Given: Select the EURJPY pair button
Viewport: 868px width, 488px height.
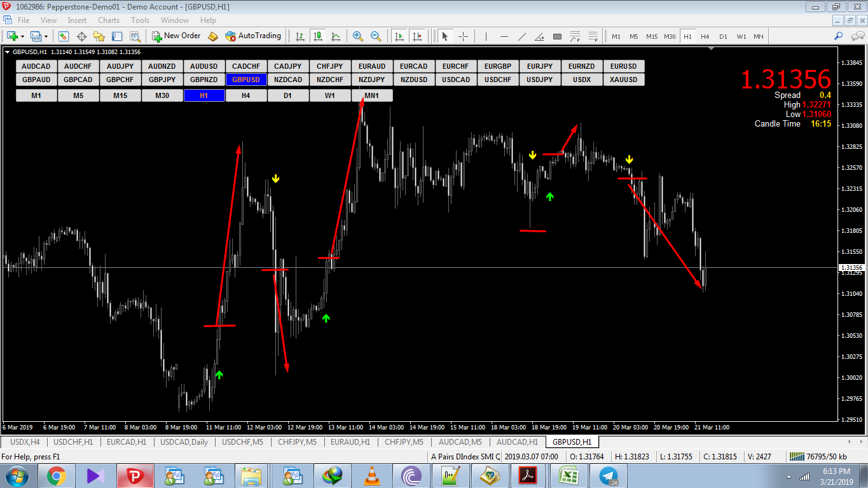Looking at the screenshot, I should click(540, 66).
